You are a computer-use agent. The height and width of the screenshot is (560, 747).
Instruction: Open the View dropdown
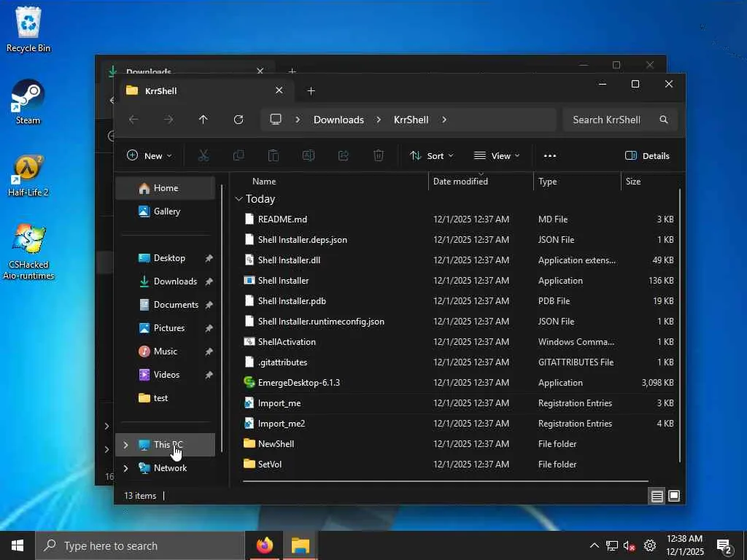[497, 156]
